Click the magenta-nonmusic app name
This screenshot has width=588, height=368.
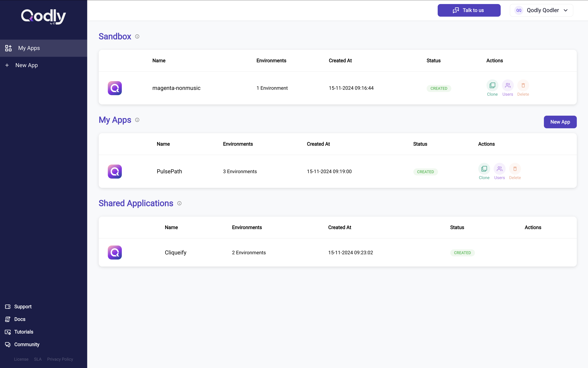coord(176,88)
